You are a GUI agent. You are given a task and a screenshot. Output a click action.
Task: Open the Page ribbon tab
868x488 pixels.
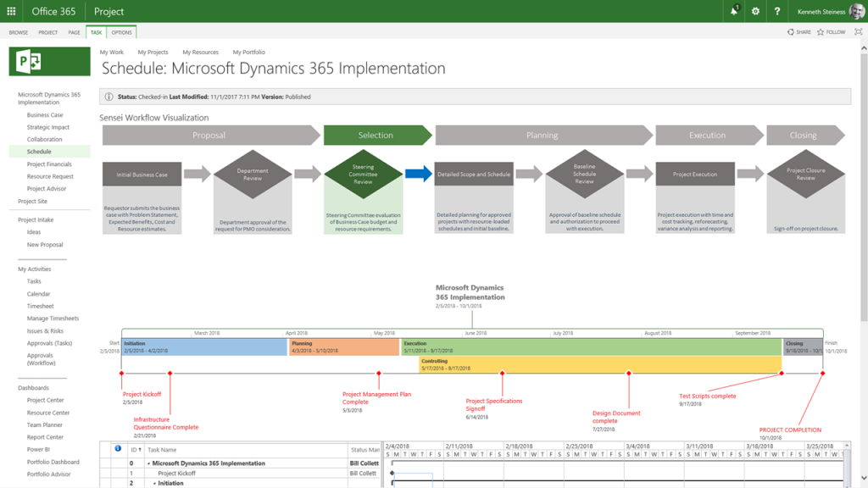click(x=75, y=33)
